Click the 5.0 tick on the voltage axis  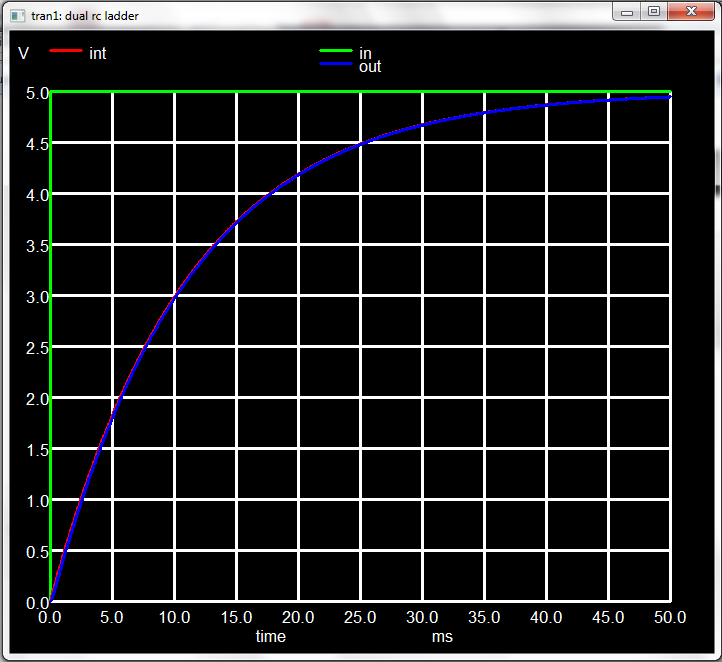point(36,93)
